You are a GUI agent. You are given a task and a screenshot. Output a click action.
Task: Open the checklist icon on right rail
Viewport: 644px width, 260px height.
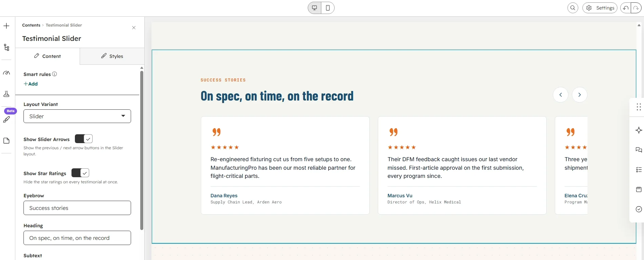tap(639, 170)
